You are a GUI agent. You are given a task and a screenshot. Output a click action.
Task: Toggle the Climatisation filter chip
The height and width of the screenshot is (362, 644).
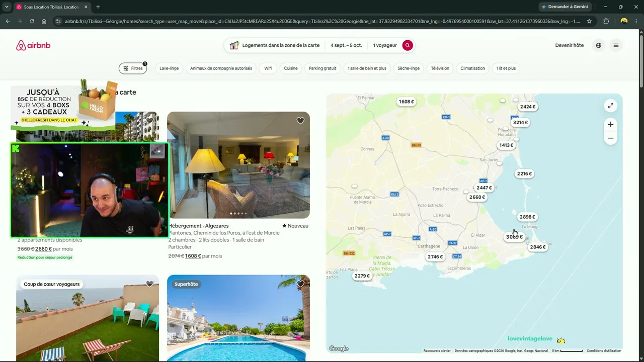click(473, 68)
